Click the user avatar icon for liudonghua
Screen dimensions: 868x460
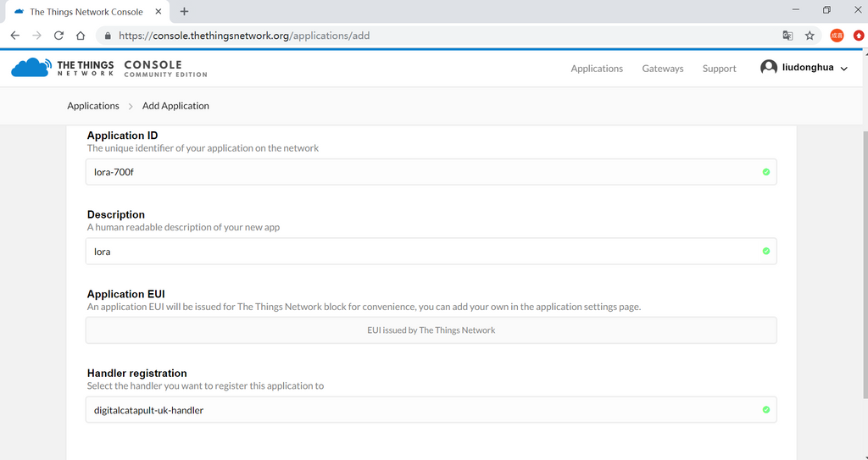769,68
